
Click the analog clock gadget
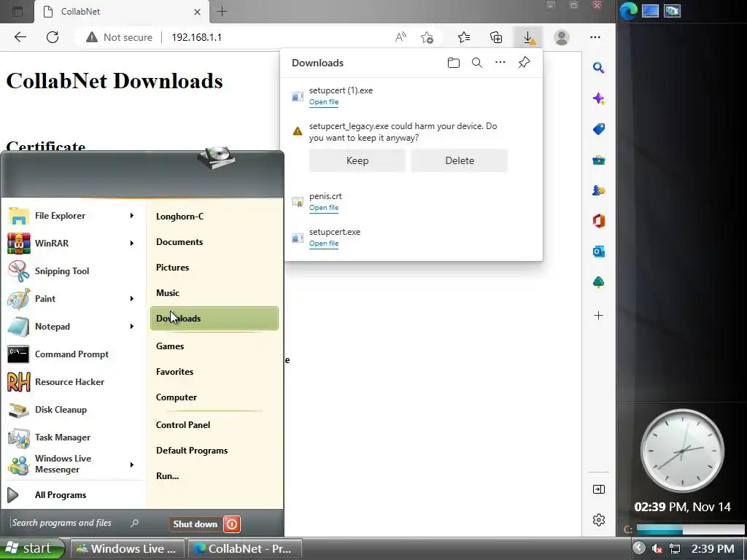click(682, 451)
